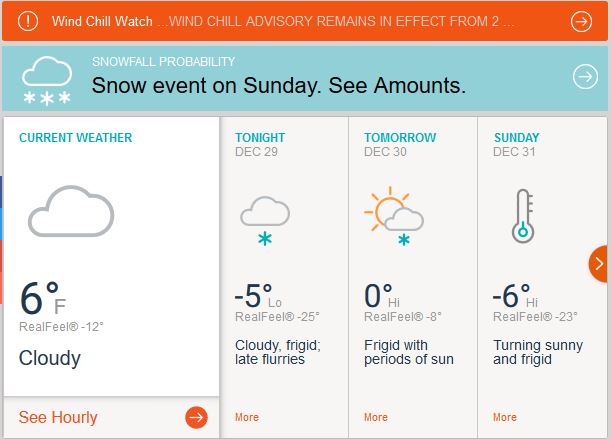Click Sunday's thermometer icon
Screen dimensions: 611x440
(x=521, y=215)
